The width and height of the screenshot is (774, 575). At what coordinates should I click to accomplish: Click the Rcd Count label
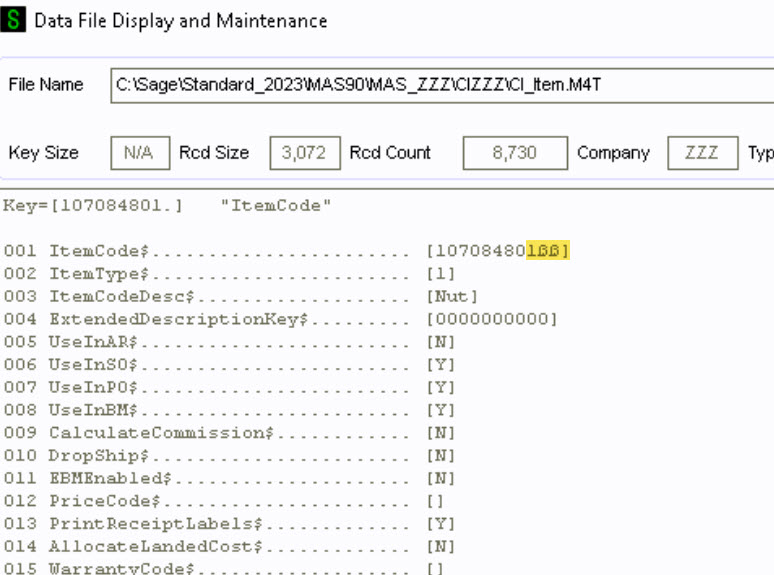point(390,153)
